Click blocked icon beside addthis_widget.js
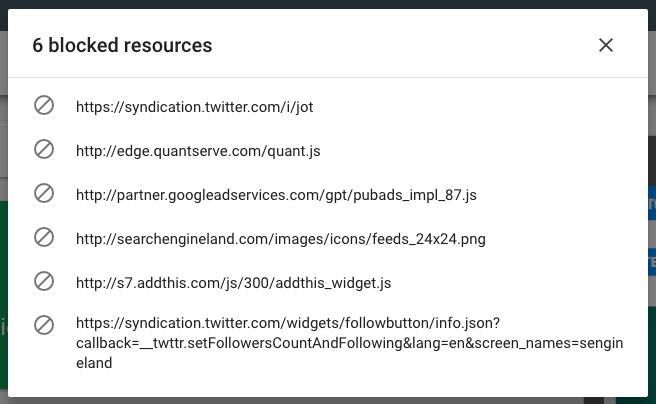 (44, 281)
